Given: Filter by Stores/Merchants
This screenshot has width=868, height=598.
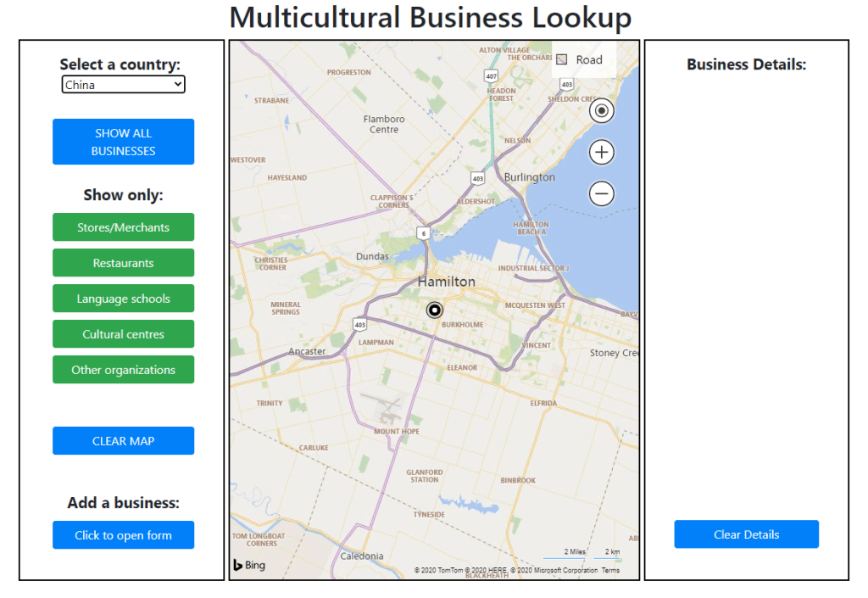Looking at the screenshot, I should [124, 227].
